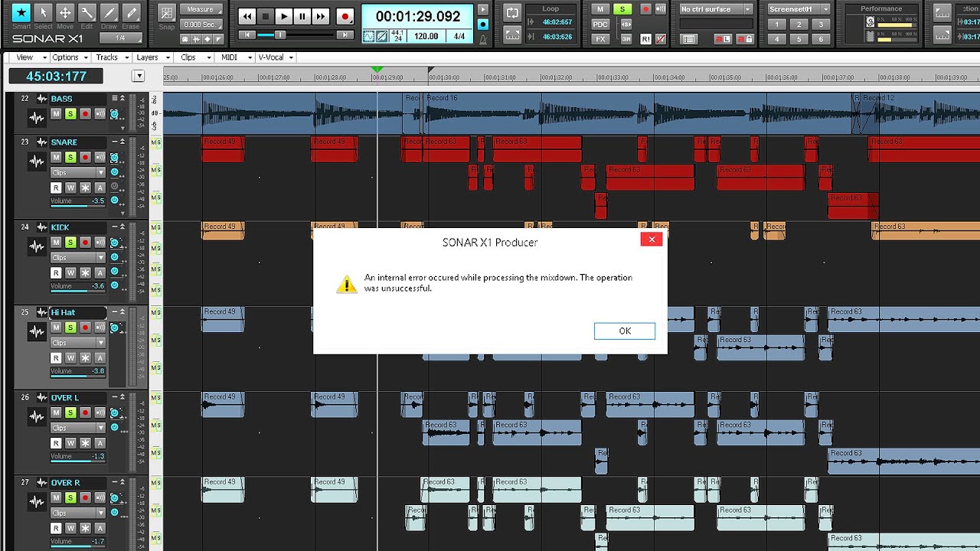This screenshot has height=551, width=980.
Task: Select the Erase tool
Action: 131,12
